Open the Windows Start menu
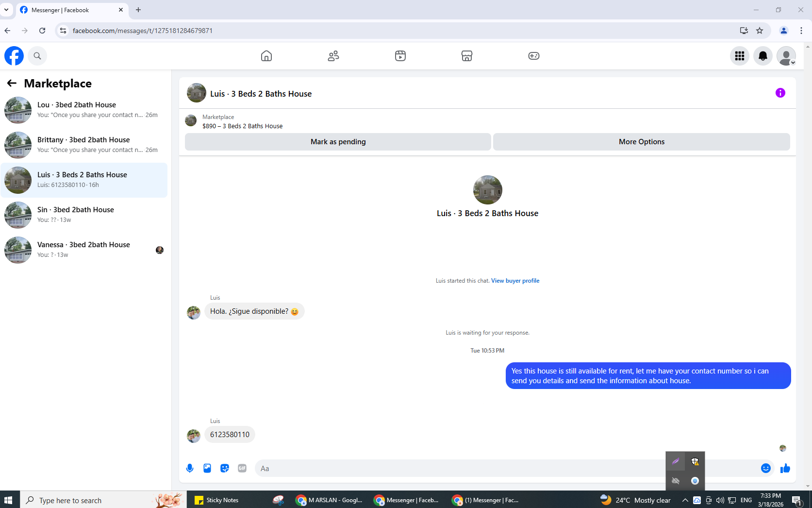Viewport: 812px width, 508px height. [8, 500]
